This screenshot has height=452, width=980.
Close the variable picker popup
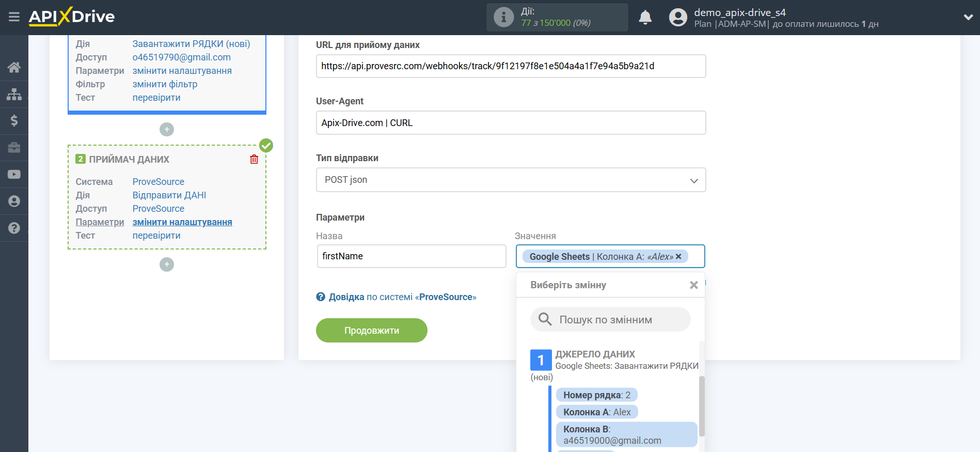[694, 285]
